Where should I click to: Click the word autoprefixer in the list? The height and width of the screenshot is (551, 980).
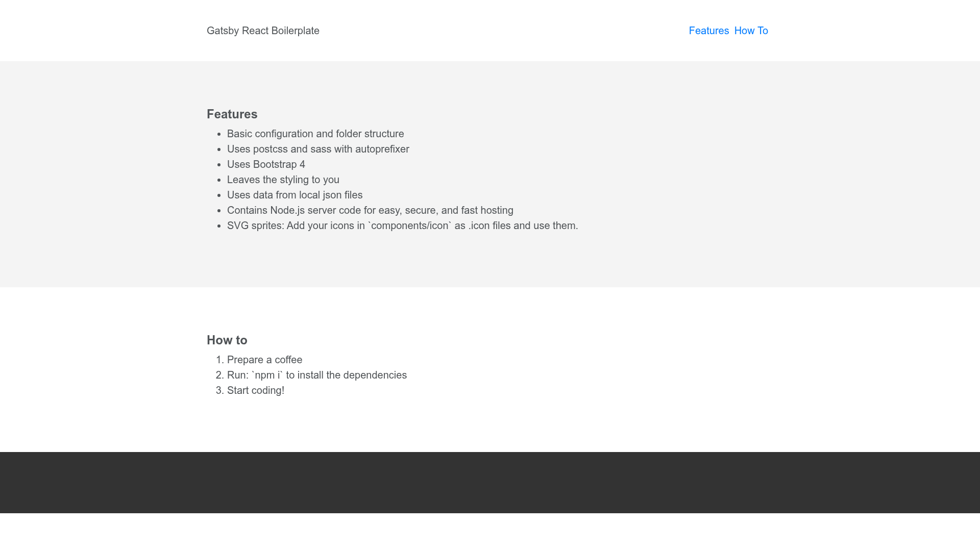click(382, 149)
